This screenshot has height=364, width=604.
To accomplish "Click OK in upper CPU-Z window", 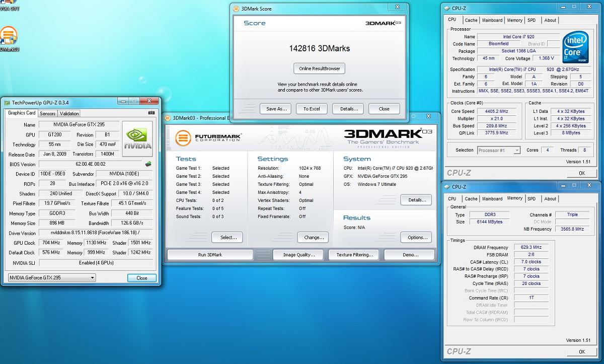I will coord(582,173).
